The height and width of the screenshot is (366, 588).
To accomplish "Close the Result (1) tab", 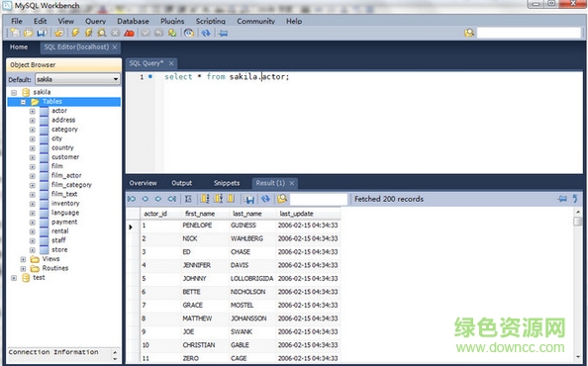I will pyautogui.click(x=292, y=183).
